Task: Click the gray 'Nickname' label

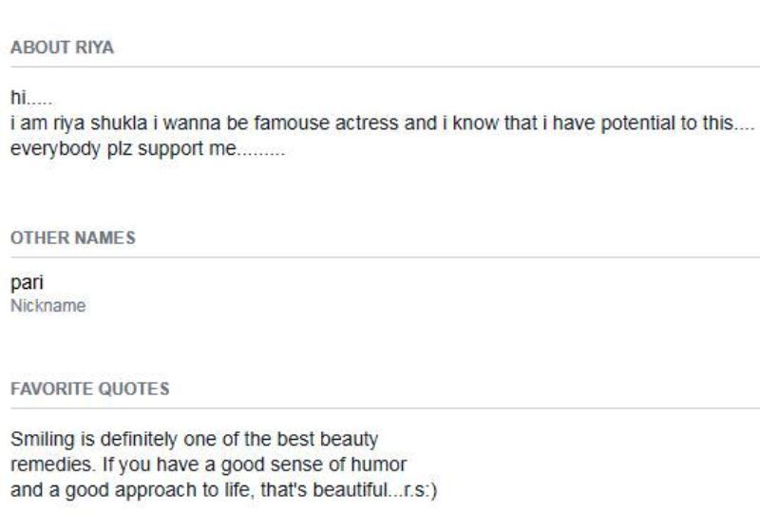Action: click(48, 306)
